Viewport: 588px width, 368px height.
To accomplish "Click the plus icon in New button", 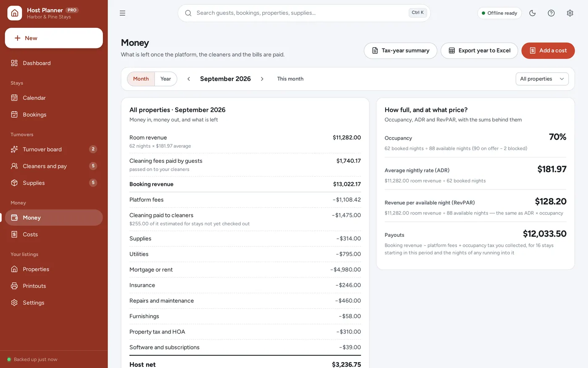I will (x=18, y=38).
